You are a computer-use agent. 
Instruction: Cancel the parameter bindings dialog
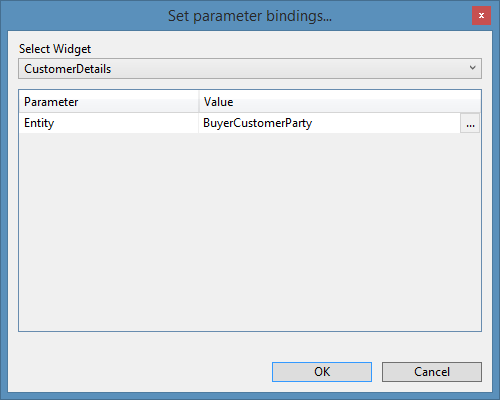point(432,372)
